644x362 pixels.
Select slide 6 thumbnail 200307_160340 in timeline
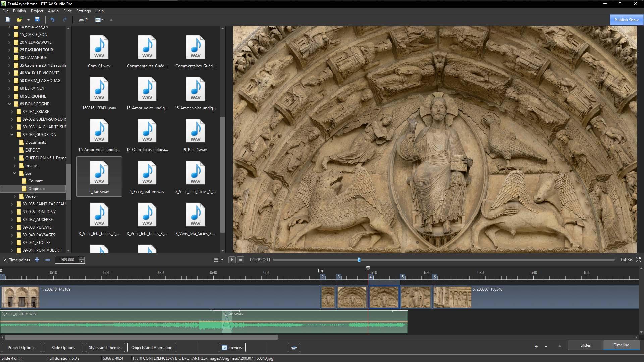point(452,297)
